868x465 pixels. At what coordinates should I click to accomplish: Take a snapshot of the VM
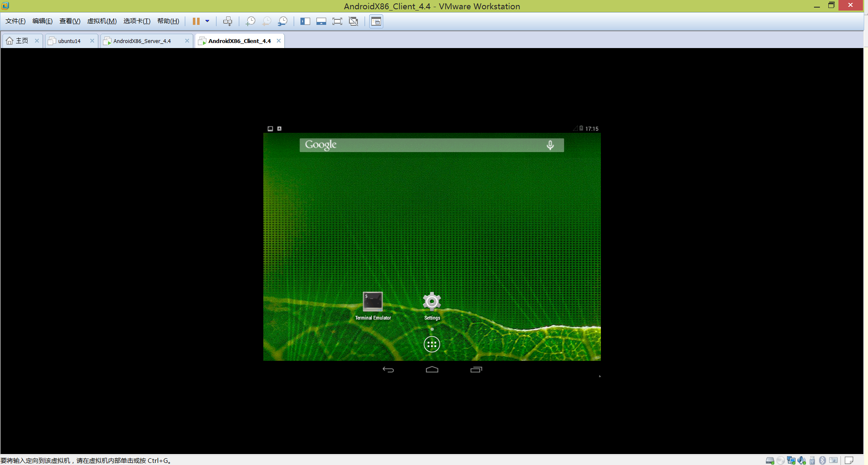(x=250, y=21)
